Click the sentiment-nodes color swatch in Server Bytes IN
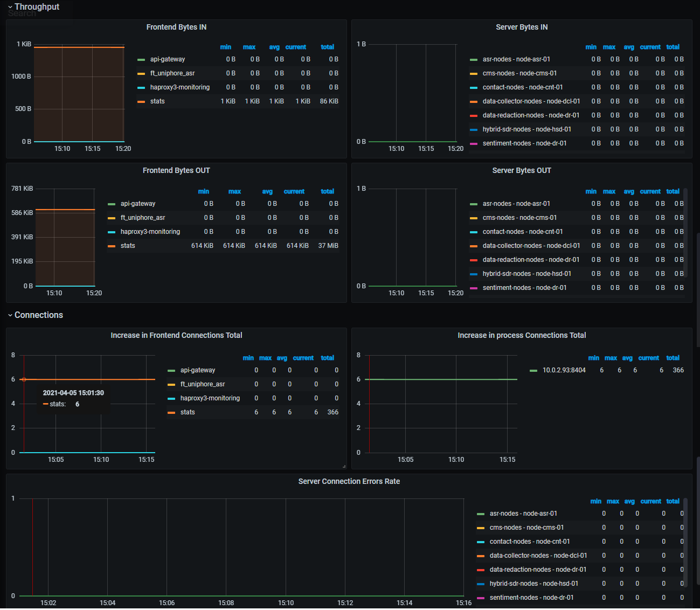Viewport: 700px width, 610px height. (x=474, y=144)
